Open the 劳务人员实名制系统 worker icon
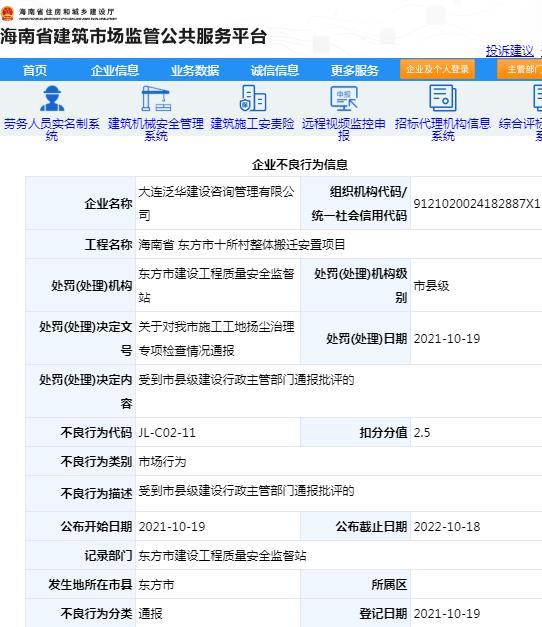Image resolution: width=542 pixels, height=627 pixels. coord(52,98)
